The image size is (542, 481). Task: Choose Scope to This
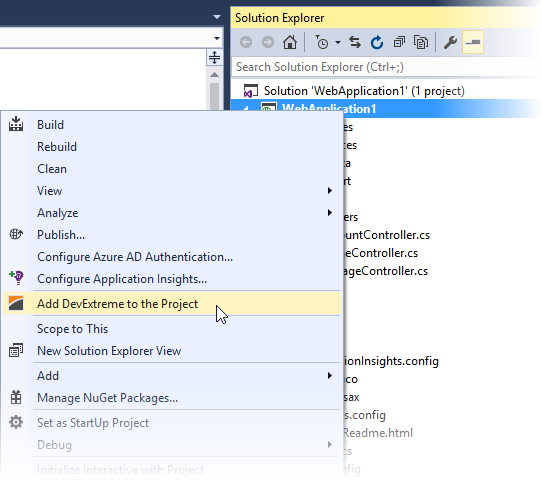click(x=73, y=329)
